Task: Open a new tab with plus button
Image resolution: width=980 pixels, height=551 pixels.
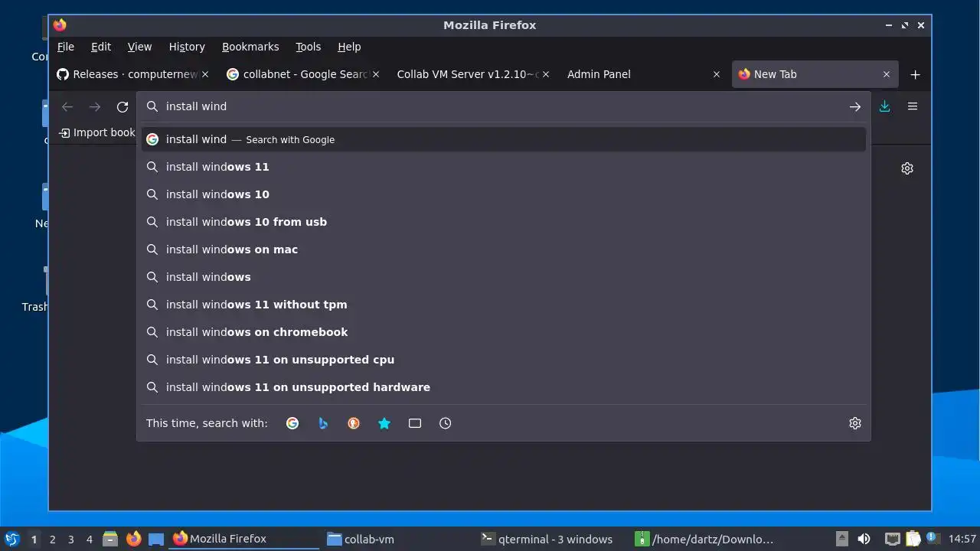Action: pyautogui.click(x=915, y=74)
